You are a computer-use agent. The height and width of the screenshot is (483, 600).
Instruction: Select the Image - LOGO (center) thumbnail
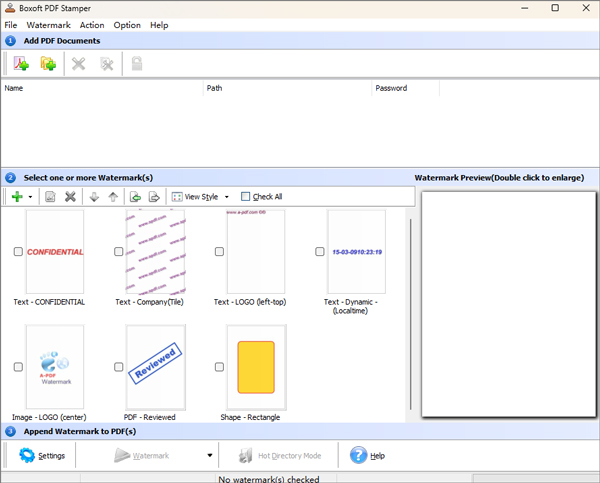pos(56,366)
